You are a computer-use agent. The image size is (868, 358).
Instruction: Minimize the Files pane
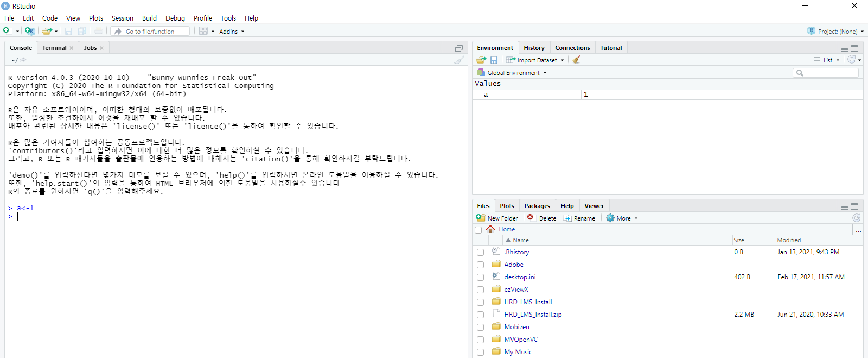click(845, 207)
